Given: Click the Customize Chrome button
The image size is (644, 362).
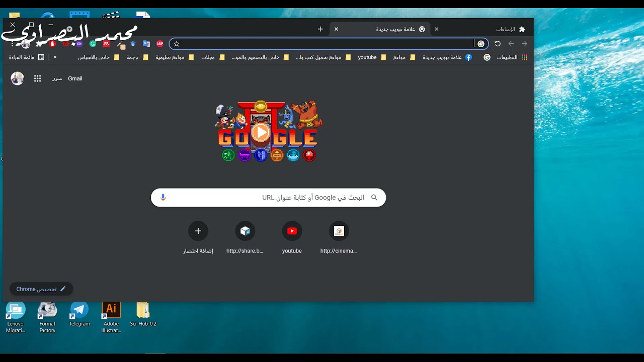Looking at the screenshot, I should (x=41, y=289).
